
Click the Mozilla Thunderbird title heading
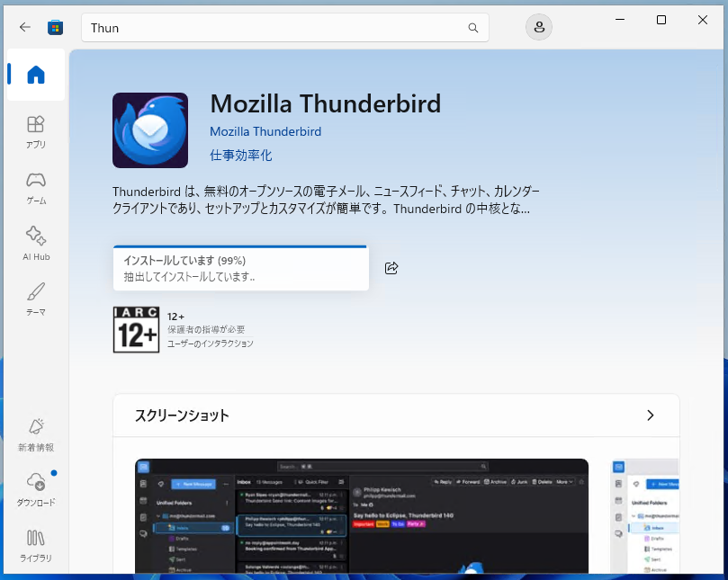click(326, 103)
